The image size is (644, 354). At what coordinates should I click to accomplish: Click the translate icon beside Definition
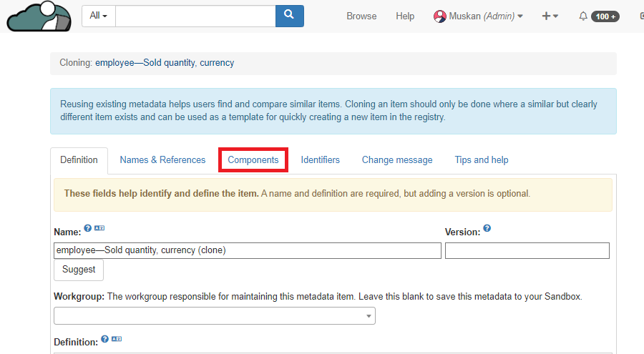tap(117, 339)
